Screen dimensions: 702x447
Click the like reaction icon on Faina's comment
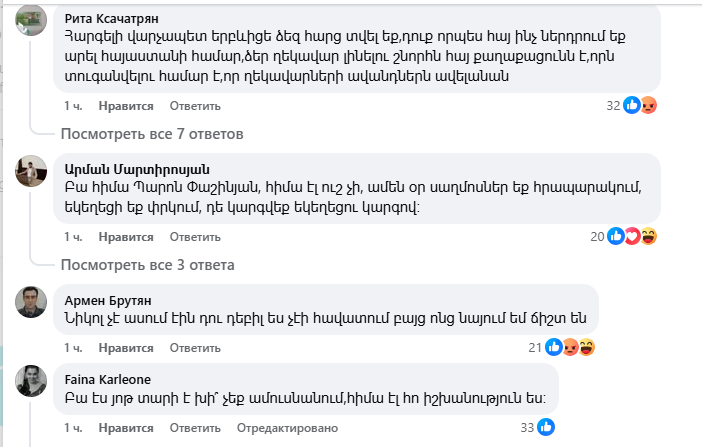545,427
